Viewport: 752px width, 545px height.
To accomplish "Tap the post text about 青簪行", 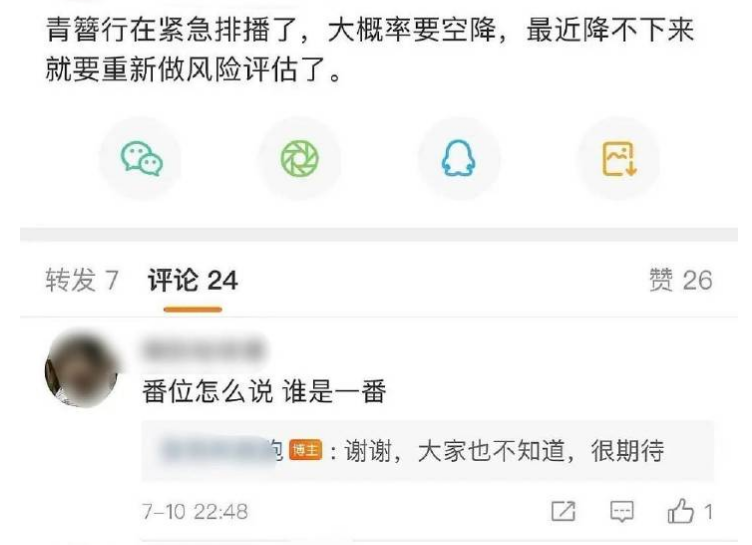I will (369, 50).
